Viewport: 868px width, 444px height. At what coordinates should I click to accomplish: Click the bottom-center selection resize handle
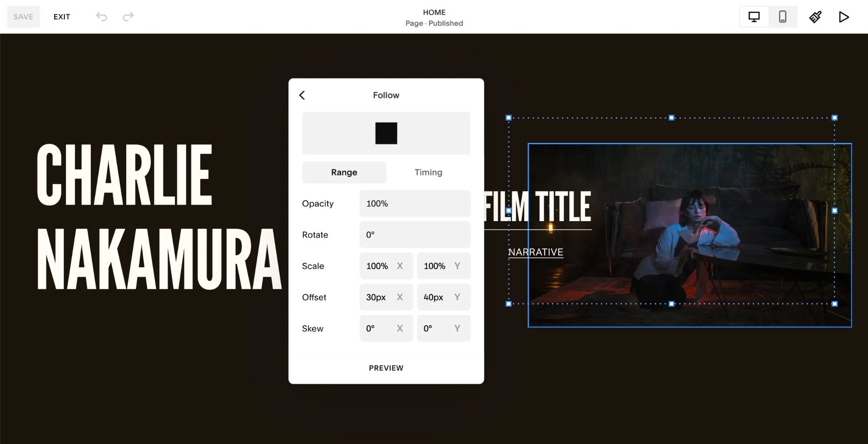click(671, 304)
